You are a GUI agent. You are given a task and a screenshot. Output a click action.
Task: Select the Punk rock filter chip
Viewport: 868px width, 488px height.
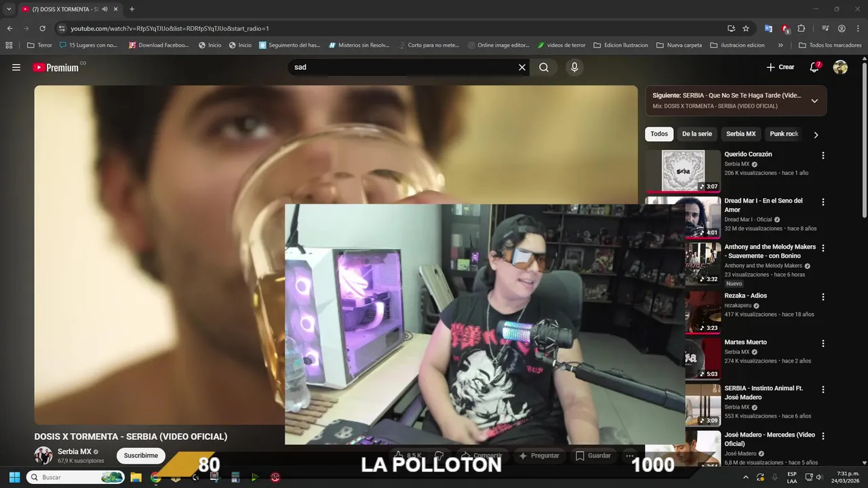tap(784, 134)
